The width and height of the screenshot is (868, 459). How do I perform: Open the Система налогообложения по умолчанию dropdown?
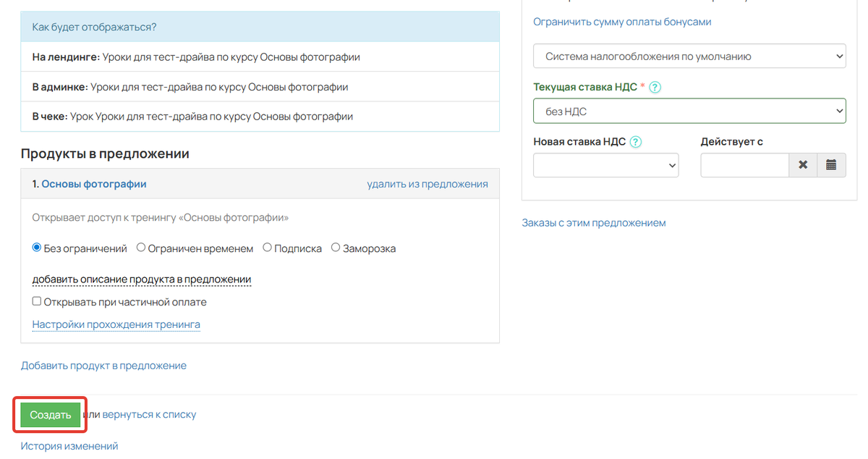pos(689,56)
